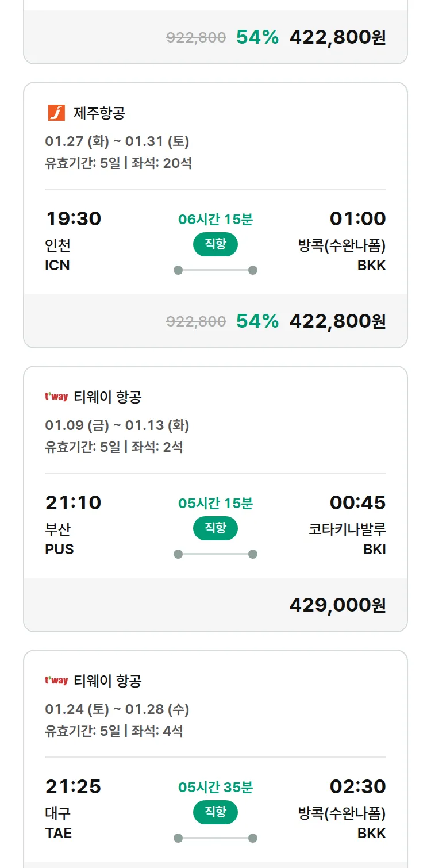Select the 429,000원 price on Busan flight

[337, 605]
